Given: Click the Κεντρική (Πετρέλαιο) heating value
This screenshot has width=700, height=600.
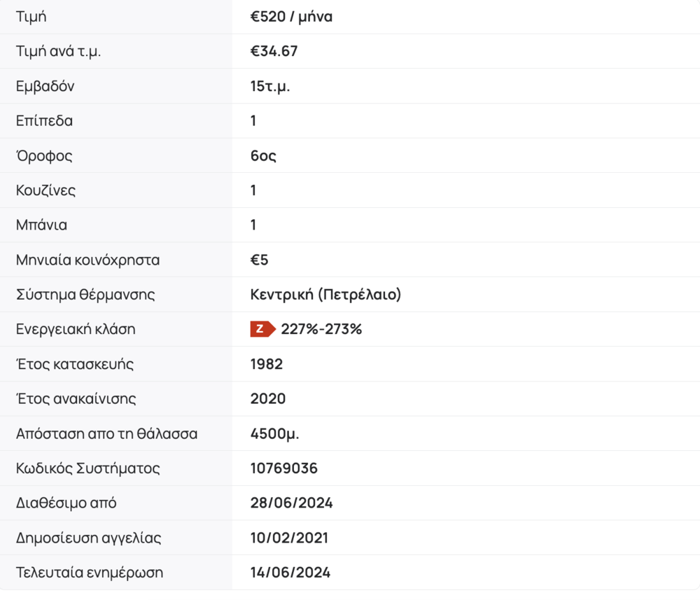Looking at the screenshot, I should coord(325,295).
